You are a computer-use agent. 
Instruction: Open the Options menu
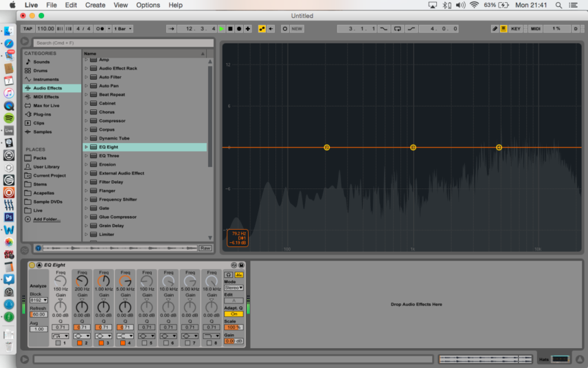[x=148, y=5]
